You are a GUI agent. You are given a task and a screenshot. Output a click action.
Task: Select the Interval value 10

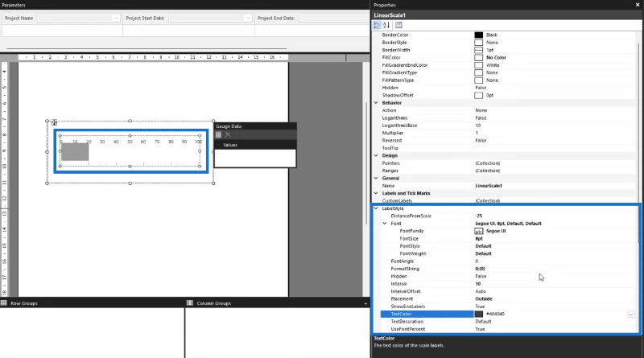point(477,284)
